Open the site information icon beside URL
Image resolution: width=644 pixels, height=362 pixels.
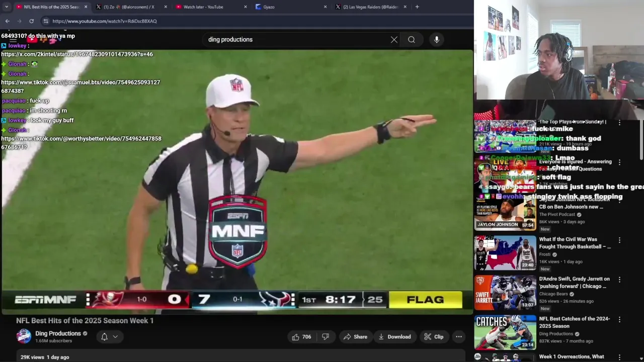point(46,21)
